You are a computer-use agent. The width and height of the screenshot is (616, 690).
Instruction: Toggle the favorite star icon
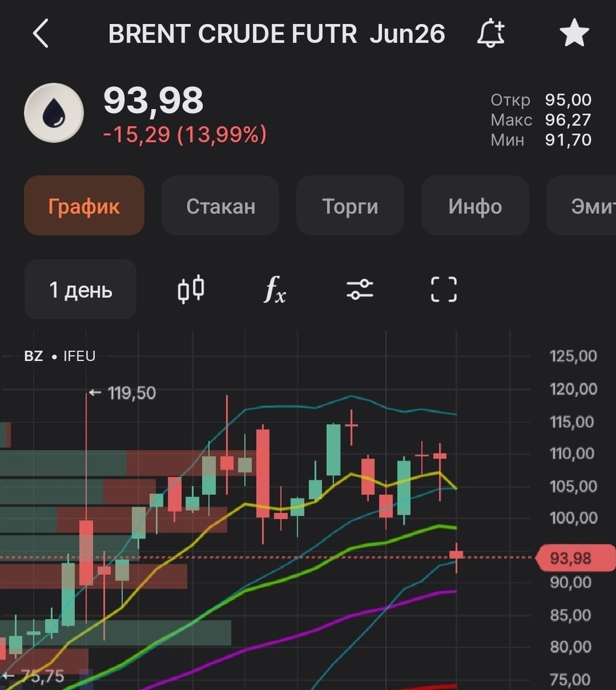(x=574, y=33)
